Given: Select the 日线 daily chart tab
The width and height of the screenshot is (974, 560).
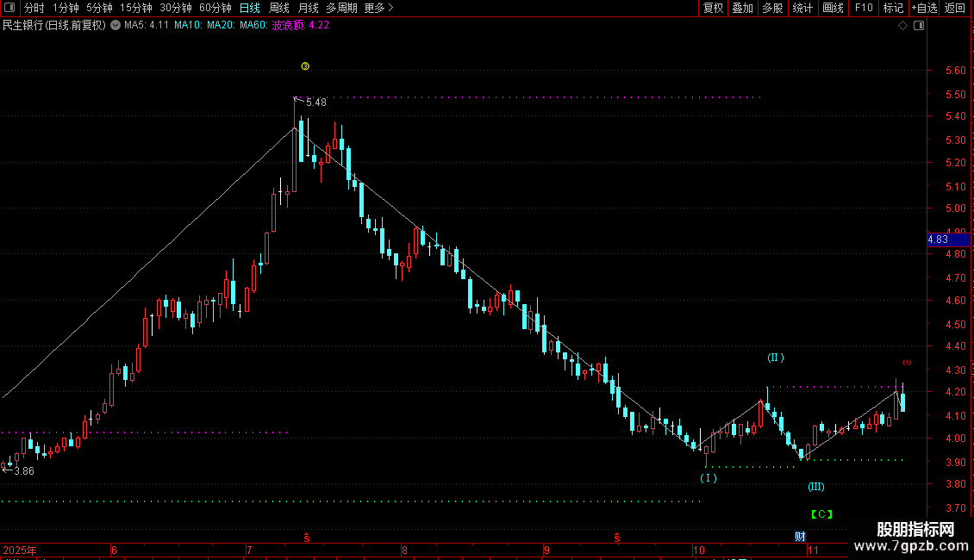Looking at the screenshot, I should pyautogui.click(x=250, y=8).
